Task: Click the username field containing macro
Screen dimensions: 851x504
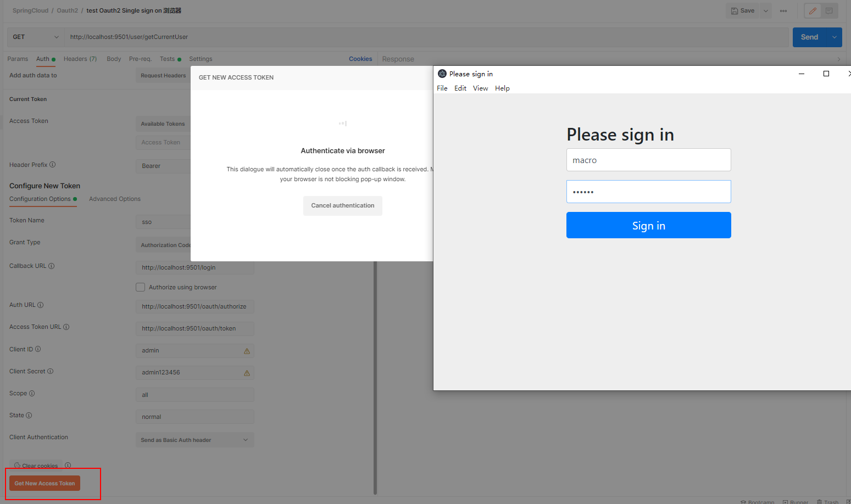Action: [648, 160]
